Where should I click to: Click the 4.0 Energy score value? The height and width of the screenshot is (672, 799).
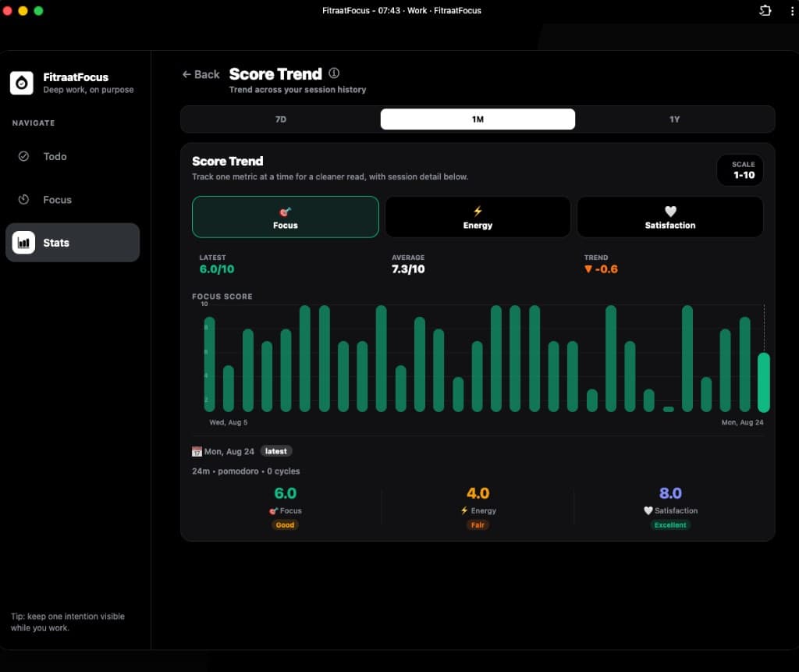[x=478, y=493]
